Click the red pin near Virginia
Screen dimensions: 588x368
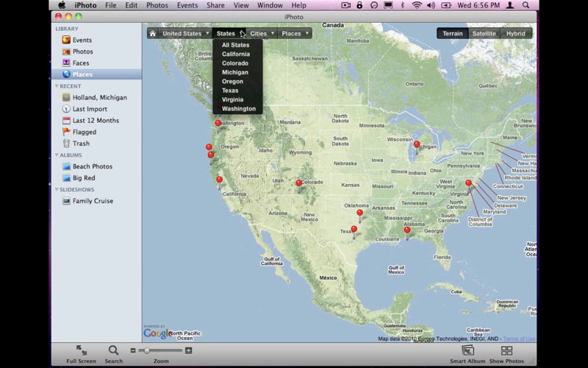pyautogui.click(x=468, y=183)
